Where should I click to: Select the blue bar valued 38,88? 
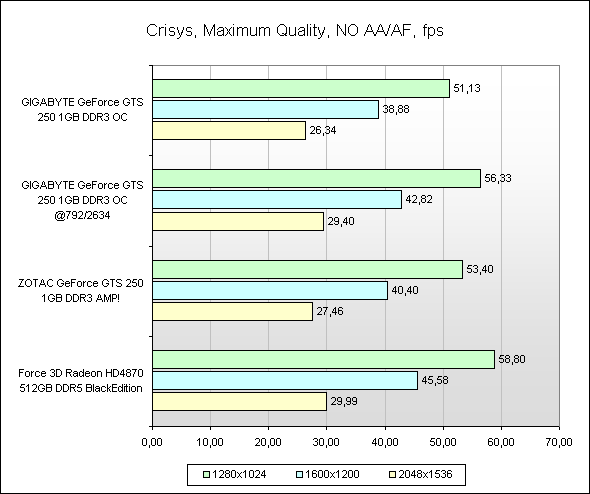point(266,109)
